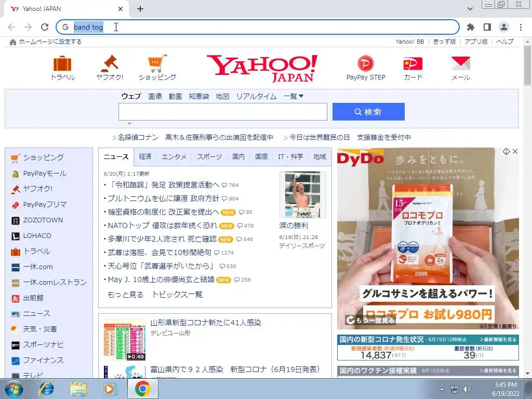Click the page vertical scrollbar
Viewport: 532px width, 399px height.
[x=527, y=65]
